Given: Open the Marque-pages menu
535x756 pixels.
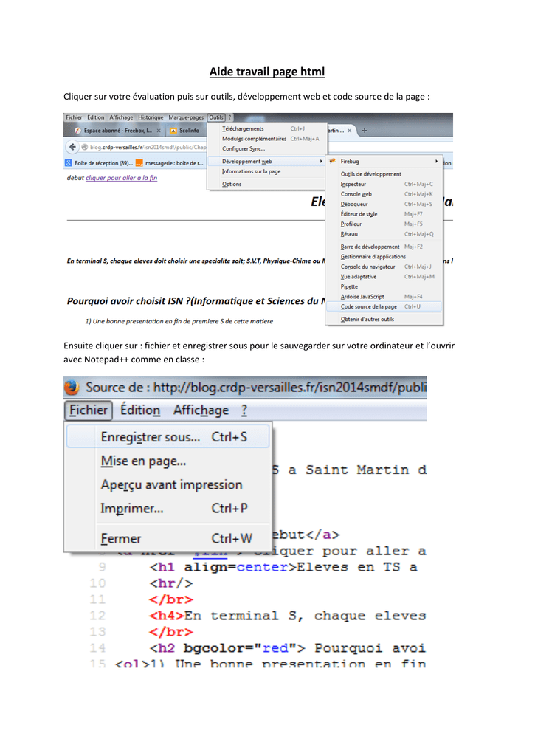Looking at the screenshot, I should point(186,117).
